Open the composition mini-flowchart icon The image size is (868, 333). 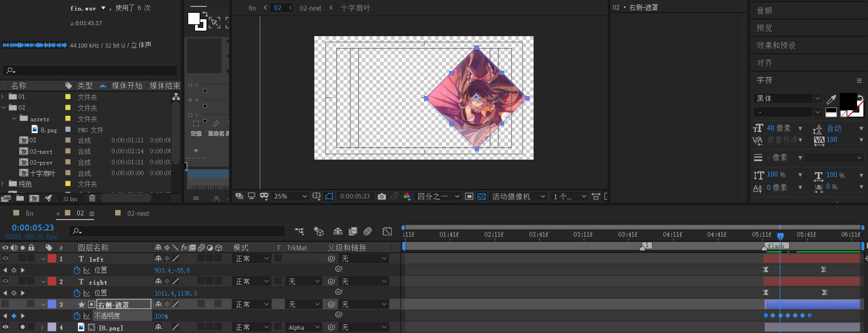299,231
